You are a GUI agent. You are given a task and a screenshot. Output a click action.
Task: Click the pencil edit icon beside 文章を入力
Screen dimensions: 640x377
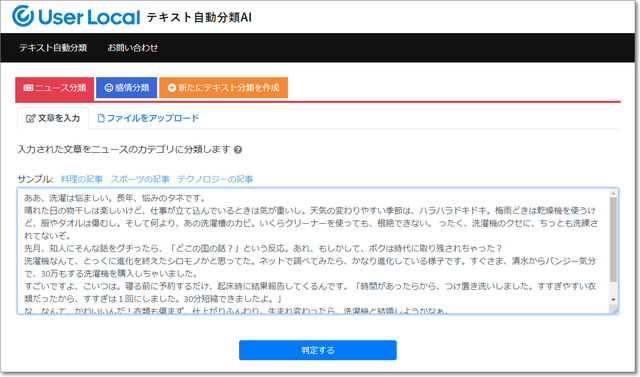pyautogui.click(x=31, y=118)
